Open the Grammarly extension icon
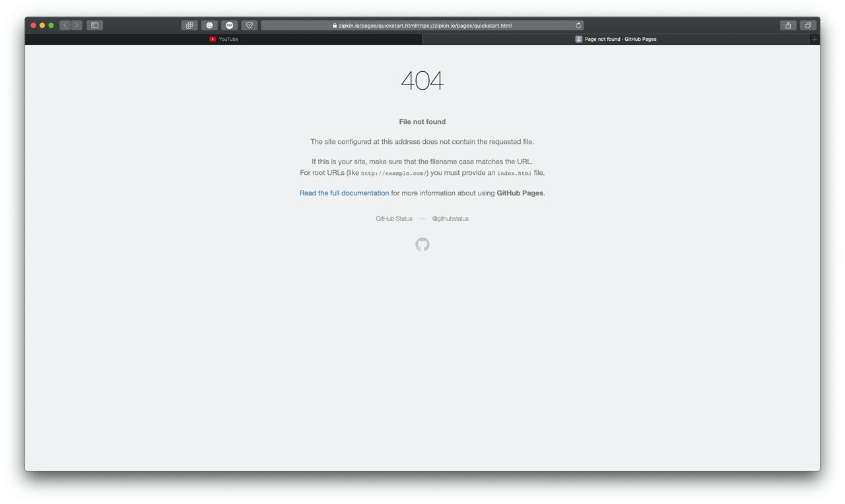The height and width of the screenshot is (504, 845). [209, 25]
